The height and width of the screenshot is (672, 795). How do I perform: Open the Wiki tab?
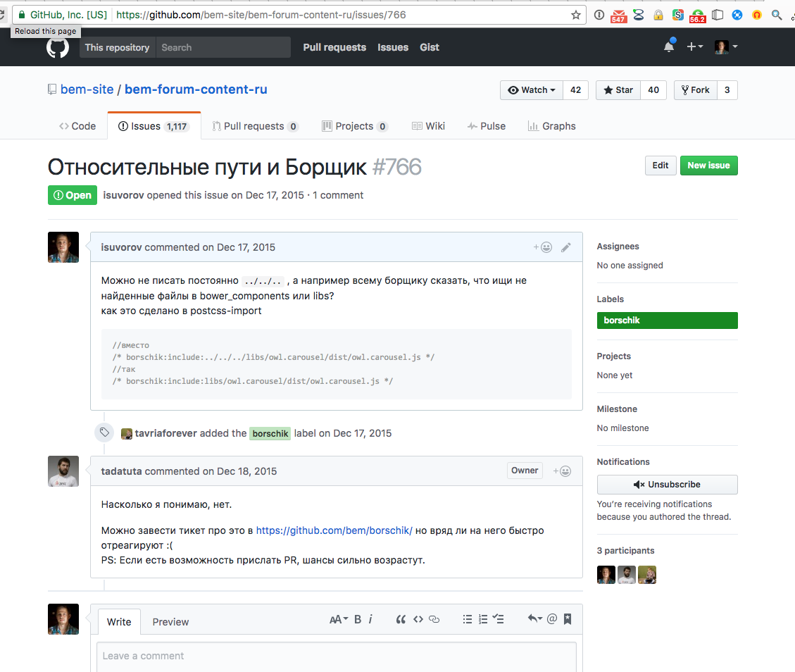(428, 126)
